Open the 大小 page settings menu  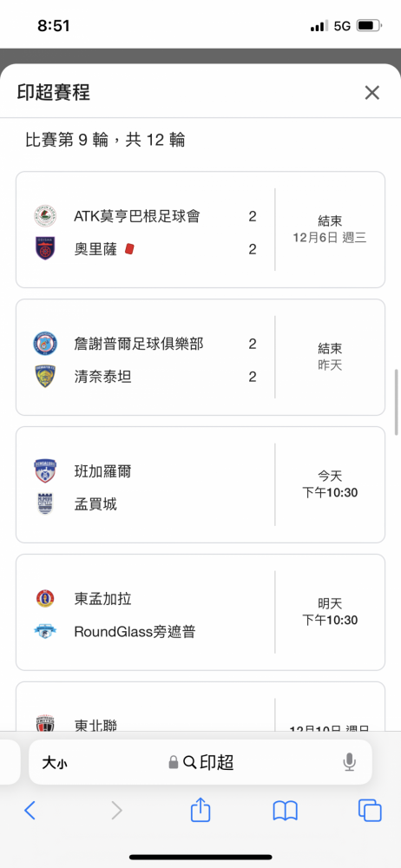[x=55, y=763]
